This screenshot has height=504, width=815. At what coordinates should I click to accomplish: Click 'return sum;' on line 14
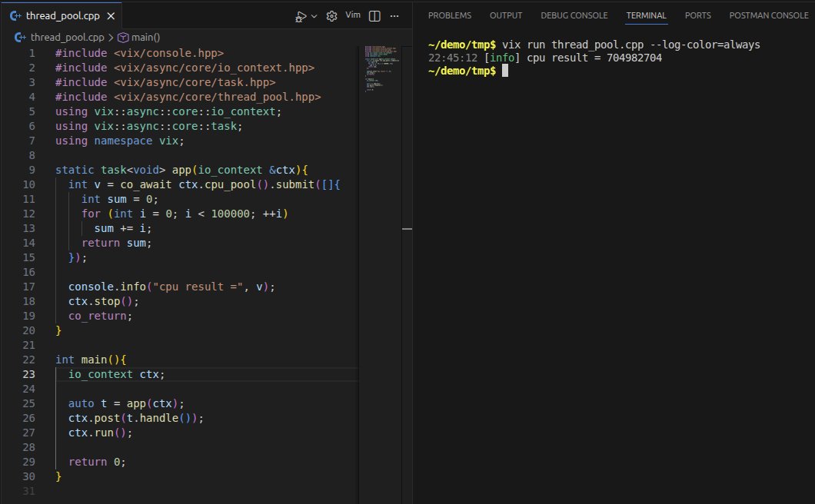coord(116,243)
